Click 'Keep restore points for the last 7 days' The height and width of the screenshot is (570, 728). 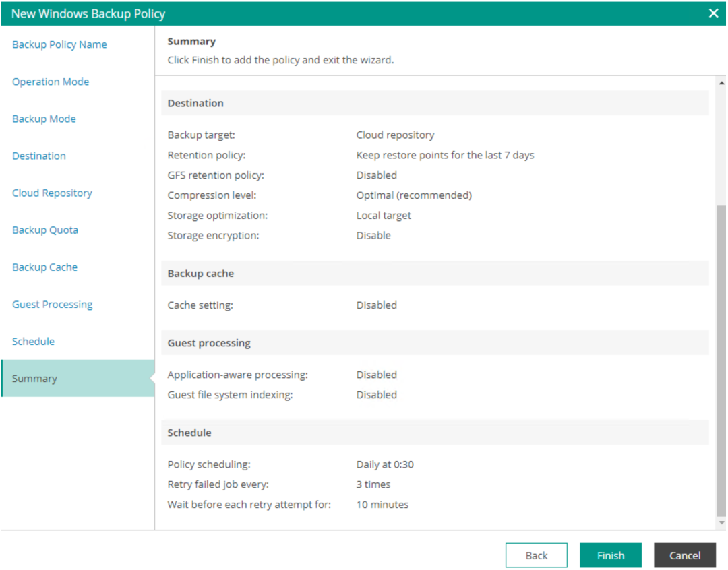coord(446,155)
